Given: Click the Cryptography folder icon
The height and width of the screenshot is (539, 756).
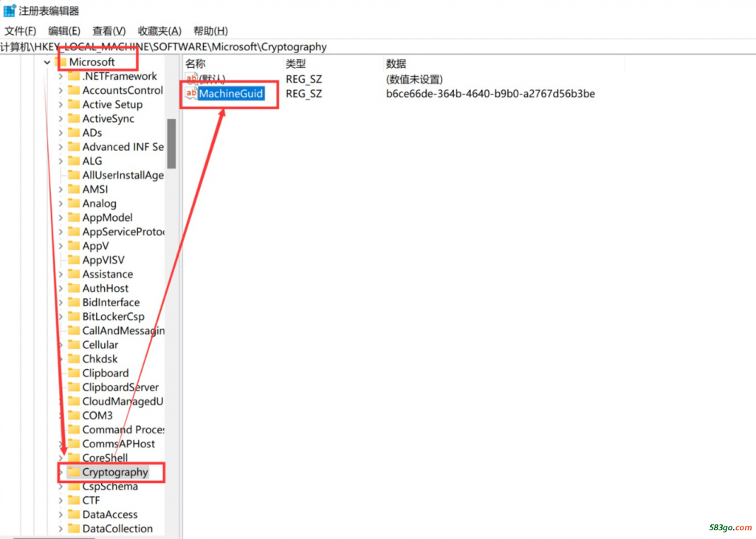Looking at the screenshot, I should [74, 472].
